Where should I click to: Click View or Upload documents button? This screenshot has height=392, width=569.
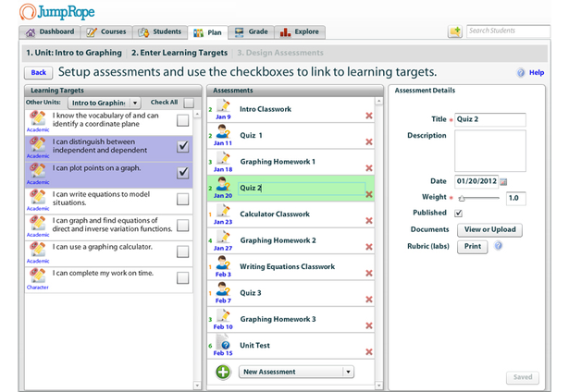tap(489, 229)
